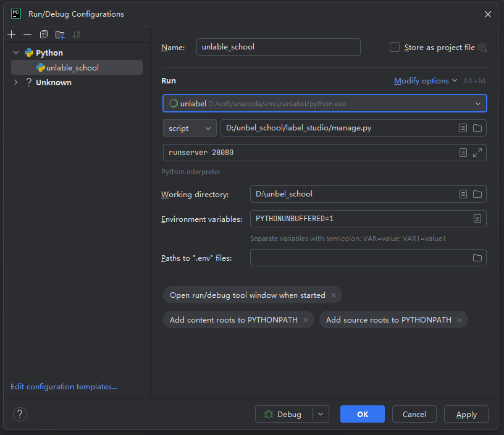Create a new configuration folder
Screen dimensions: 504x435
(60, 35)
